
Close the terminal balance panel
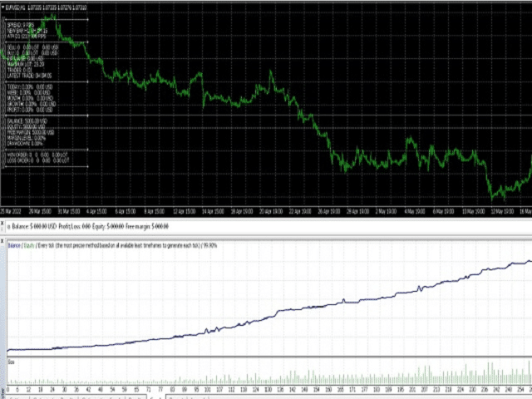[x=2, y=224]
